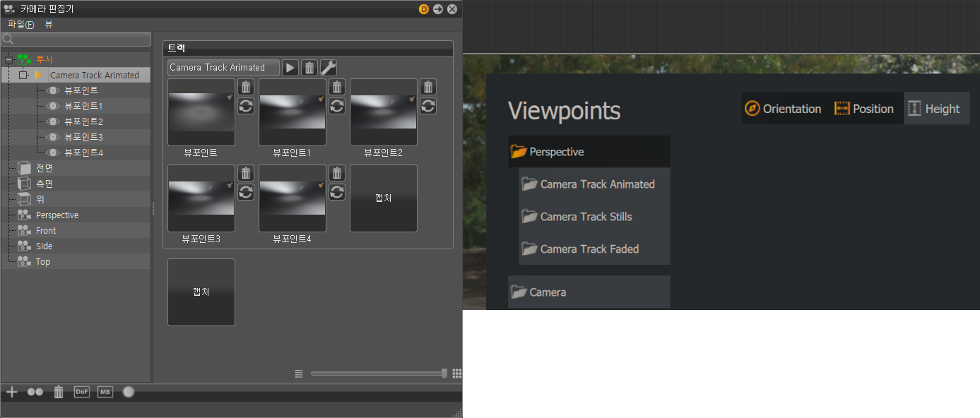This screenshot has height=418, width=980.
Task: Delete 뷰포인트1 with its trash icon
Action: (337, 87)
